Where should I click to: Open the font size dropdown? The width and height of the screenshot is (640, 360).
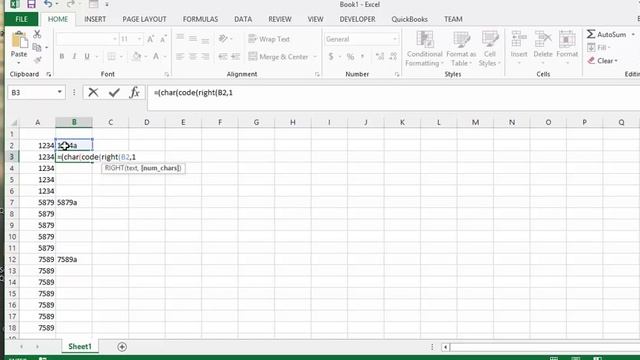tap(140, 39)
